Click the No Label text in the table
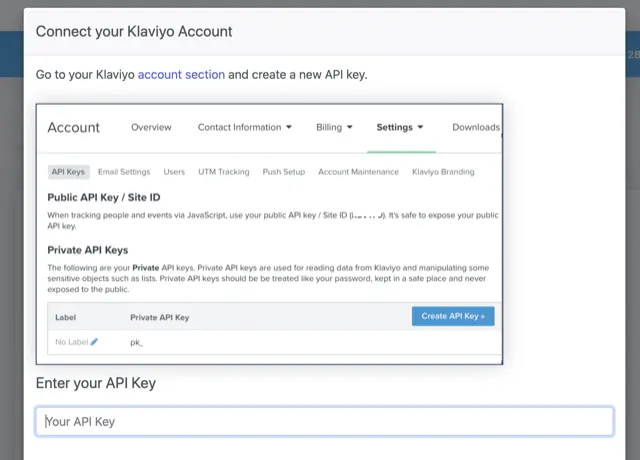 tap(71, 342)
